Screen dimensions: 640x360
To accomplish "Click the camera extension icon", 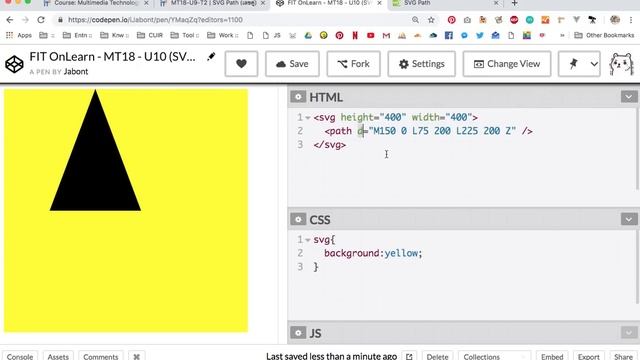I will point(467,20).
